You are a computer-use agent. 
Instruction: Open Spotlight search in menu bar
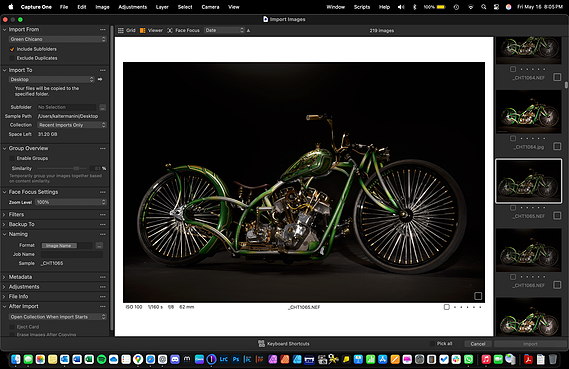click(x=483, y=7)
